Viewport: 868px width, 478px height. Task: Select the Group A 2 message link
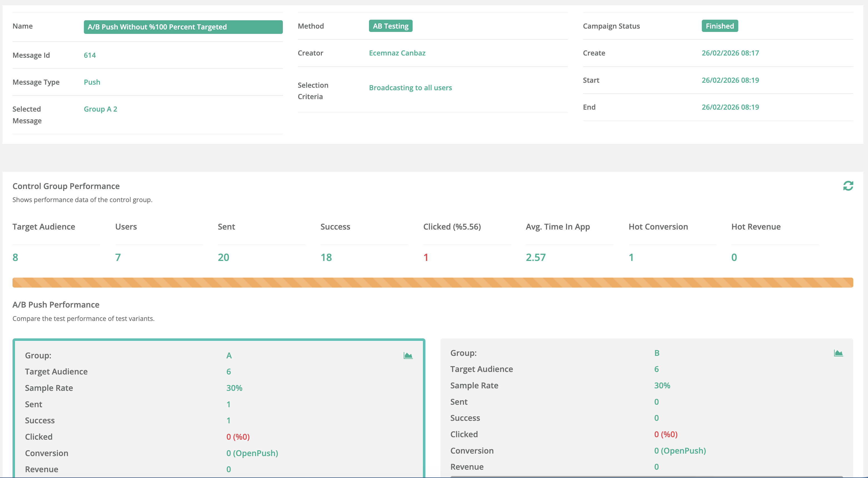(100, 109)
